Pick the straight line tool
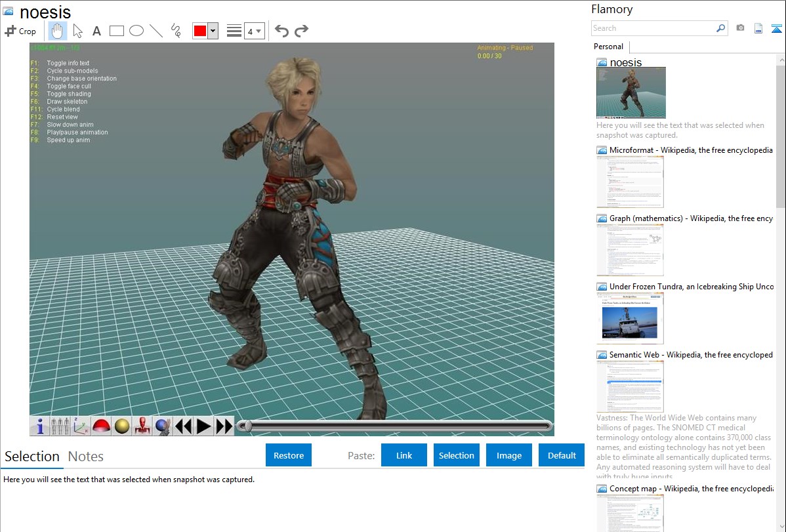Image resolution: width=786 pixels, height=532 pixels. pyautogui.click(x=156, y=31)
